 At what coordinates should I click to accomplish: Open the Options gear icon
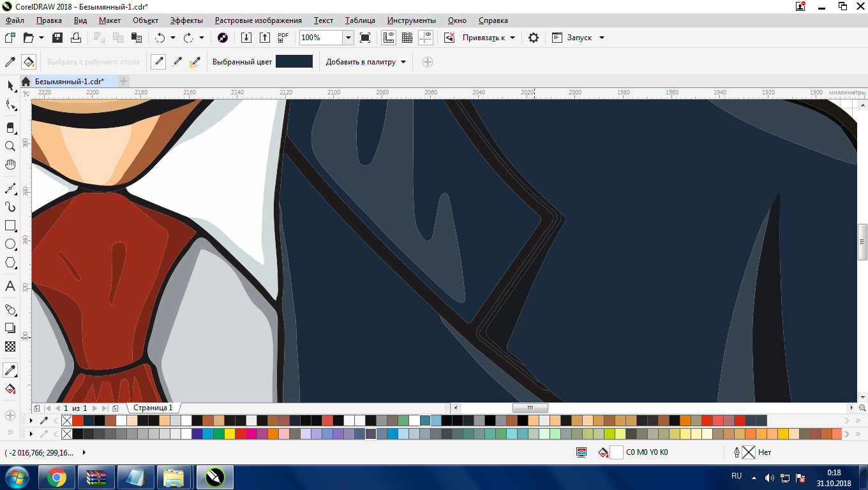534,38
